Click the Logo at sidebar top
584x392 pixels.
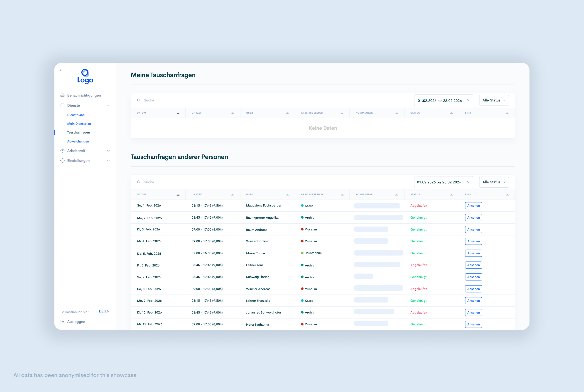tap(85, 76)
